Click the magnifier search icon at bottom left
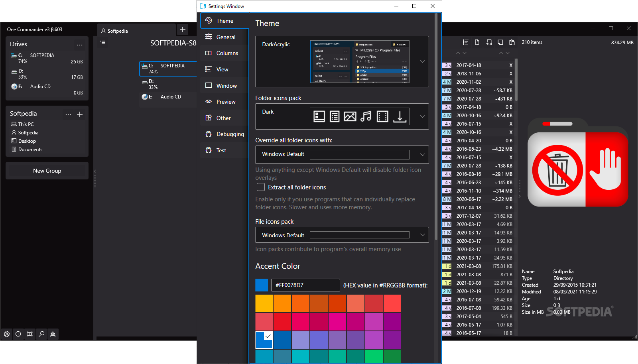The height and width of the screenshot is (364, 638). (41, 334)
